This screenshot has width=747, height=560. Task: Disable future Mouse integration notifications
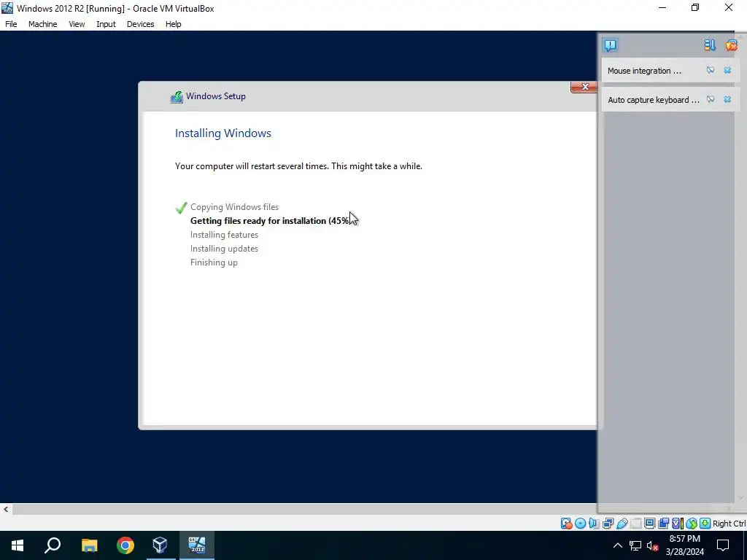pos(711,71)
